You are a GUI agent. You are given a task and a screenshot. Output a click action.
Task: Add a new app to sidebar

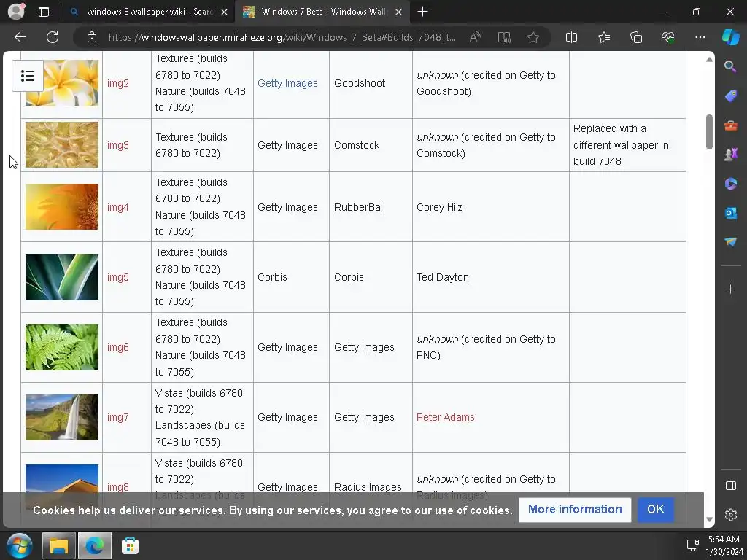tap(730, 289)
